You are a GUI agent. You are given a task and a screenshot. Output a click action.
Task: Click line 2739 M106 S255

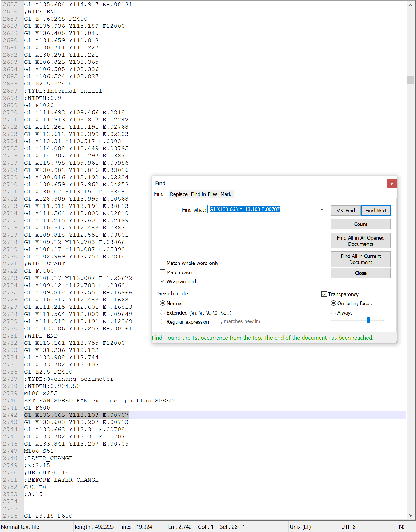[x=41, y=393]
